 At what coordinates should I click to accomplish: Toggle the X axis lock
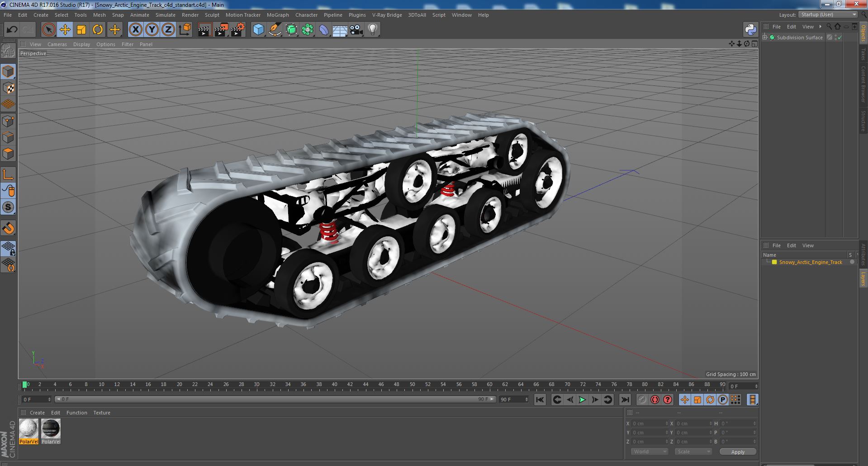click(x=135, y=30)
